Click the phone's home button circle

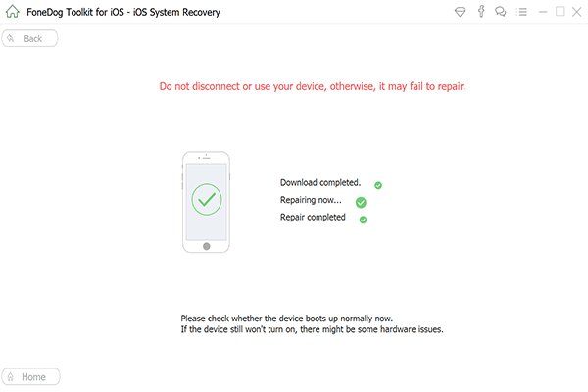pyautogui.click(x=206, y=247)
